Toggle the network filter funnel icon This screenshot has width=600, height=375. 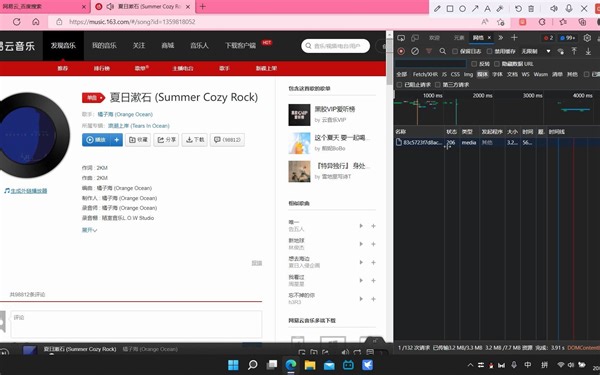(429, 51)
